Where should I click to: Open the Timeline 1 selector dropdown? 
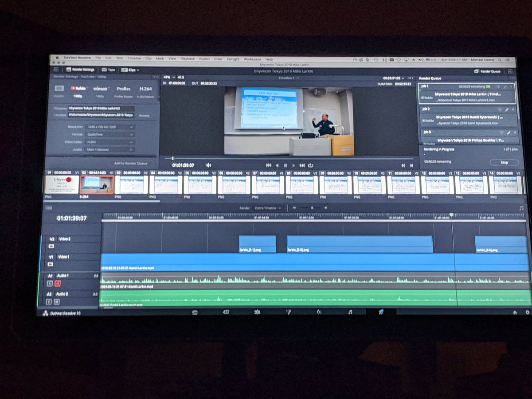289,78
